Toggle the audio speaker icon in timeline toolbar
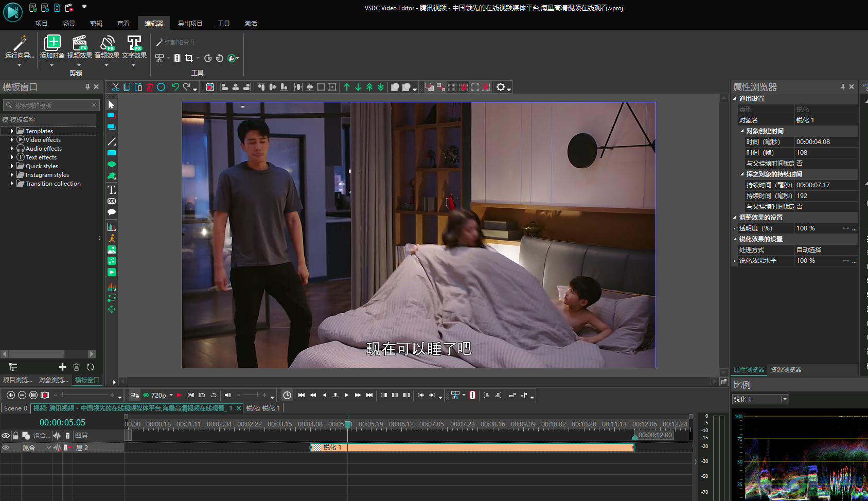The height and width of the screenshot is (501, 868). (228, 395)
